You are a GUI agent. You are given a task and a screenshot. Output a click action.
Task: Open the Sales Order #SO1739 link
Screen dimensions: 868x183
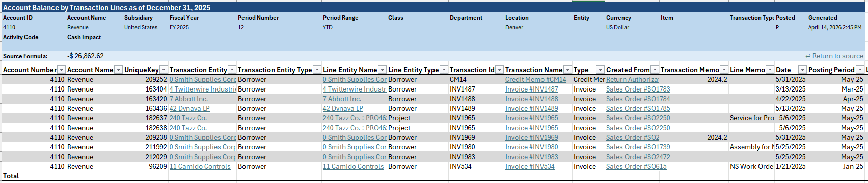click(x=638, y=147)
